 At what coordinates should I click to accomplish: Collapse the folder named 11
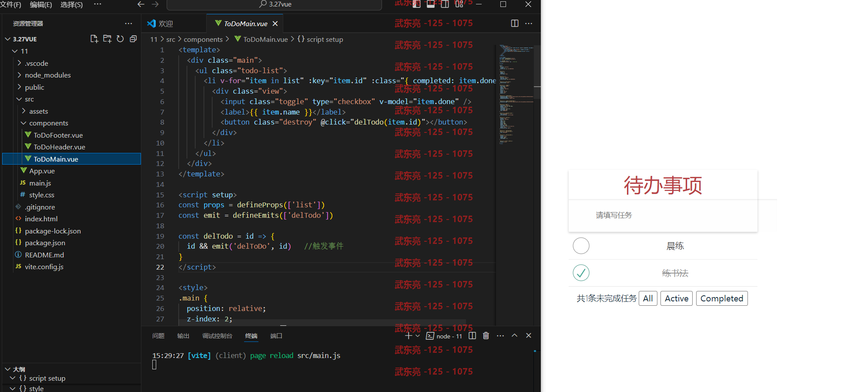(x=15, y=51)
